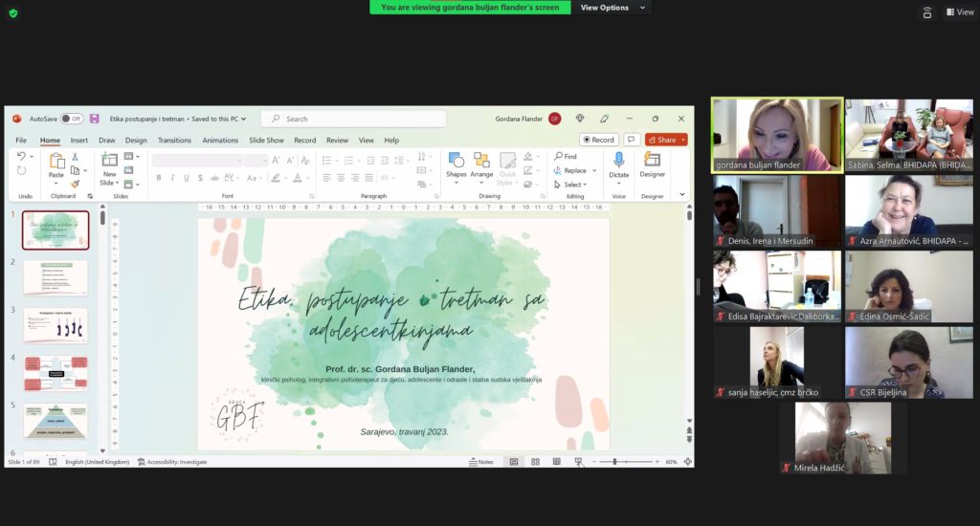Insert a New Slide

110,166
